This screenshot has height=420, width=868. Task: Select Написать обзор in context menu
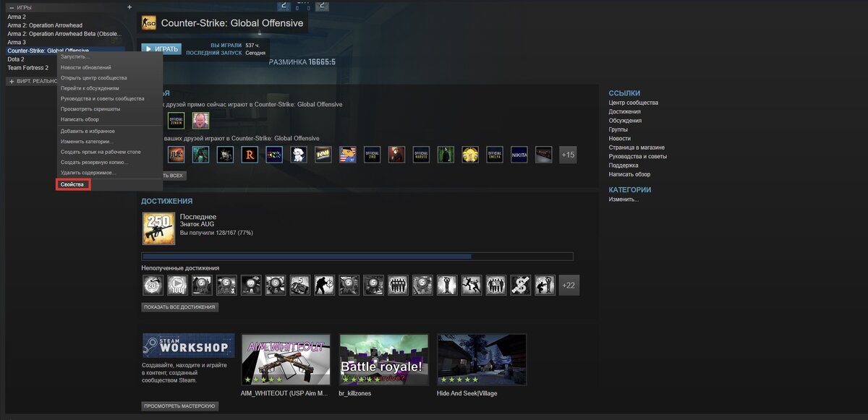tap(80, 119)
